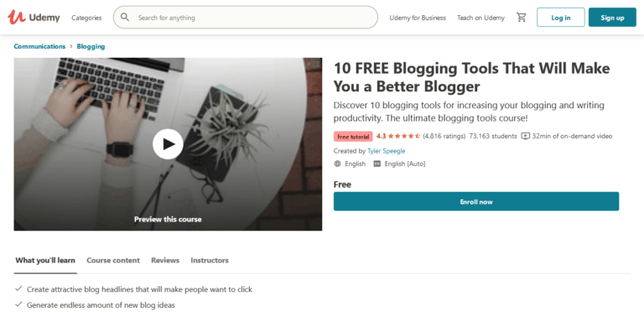Open Udemy for Business link
This screenshot has width=644, height=312.
coord(418,18)
